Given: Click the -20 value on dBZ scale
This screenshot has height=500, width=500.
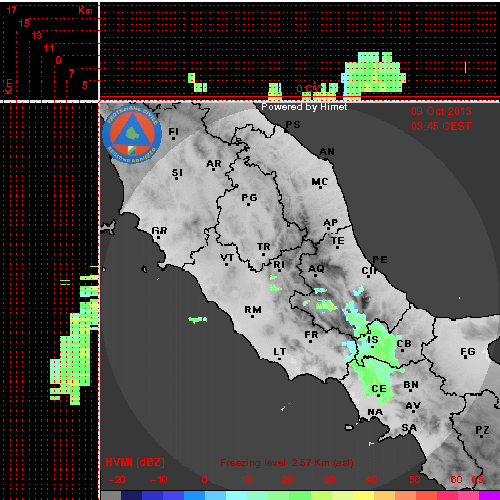Looking at the screenshot, I should 117,480.
